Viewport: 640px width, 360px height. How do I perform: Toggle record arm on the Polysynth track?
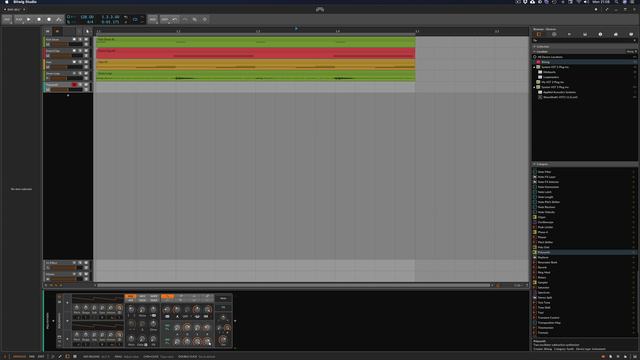(x=74, y=84)
